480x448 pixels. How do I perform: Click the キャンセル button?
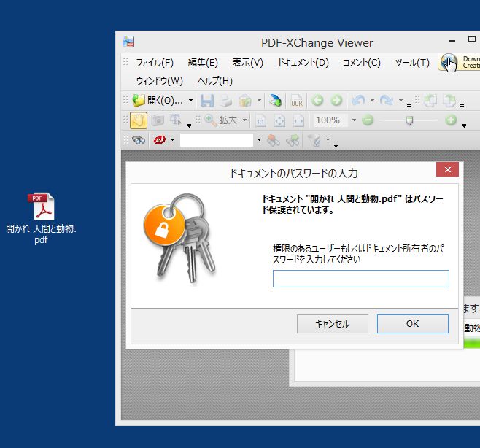click(333, 324)
